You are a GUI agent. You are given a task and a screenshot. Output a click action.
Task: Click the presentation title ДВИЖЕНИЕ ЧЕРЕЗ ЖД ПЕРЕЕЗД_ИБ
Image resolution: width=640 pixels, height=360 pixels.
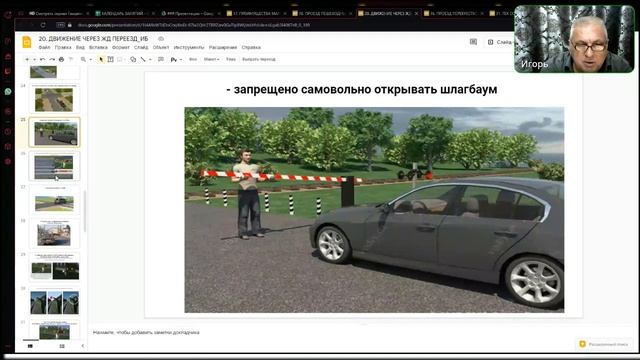pyautogui.click(x=93, y=39)
